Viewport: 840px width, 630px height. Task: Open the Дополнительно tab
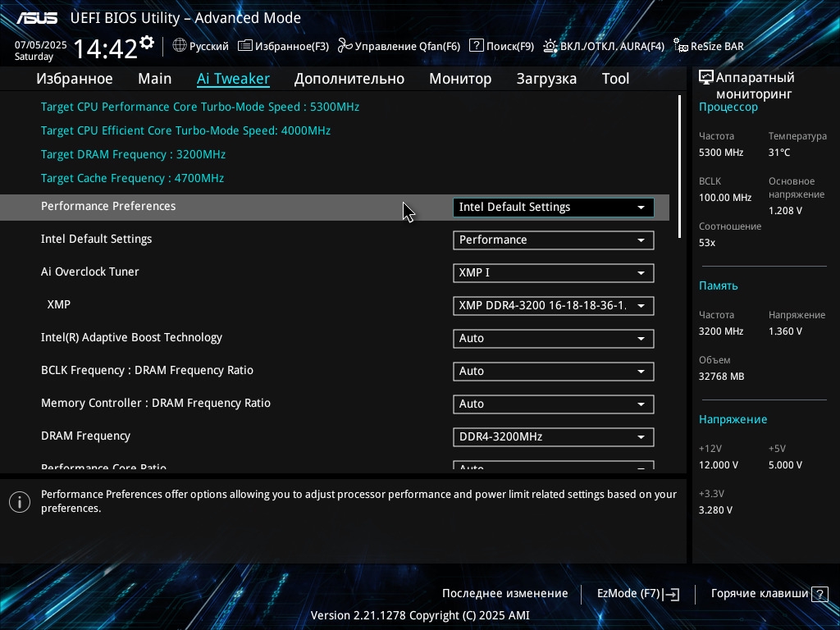coord(349,79)
